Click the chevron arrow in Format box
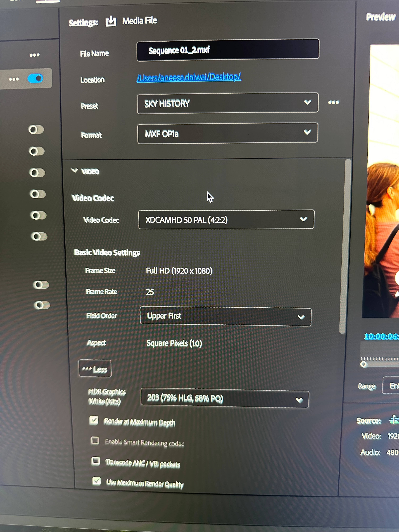Image resolution: width=399 pixels, height=532 pixels. pos(307,132)
